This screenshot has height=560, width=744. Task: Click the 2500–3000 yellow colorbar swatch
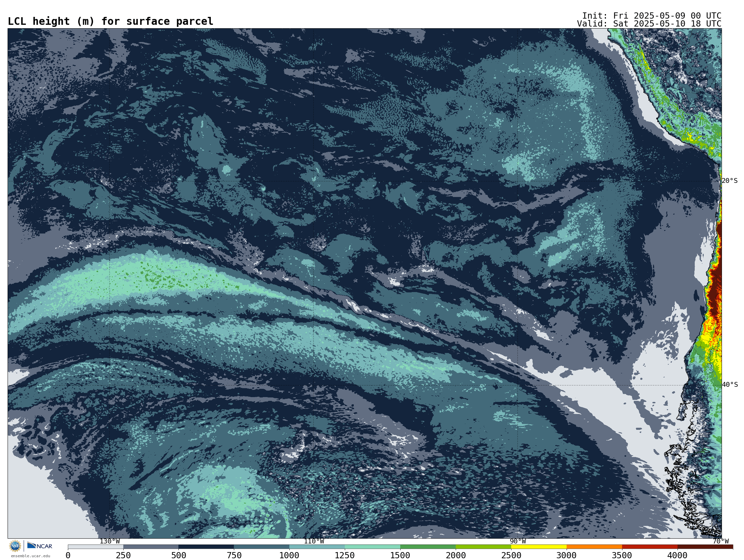pyautogui.click(x=539, y=547)
